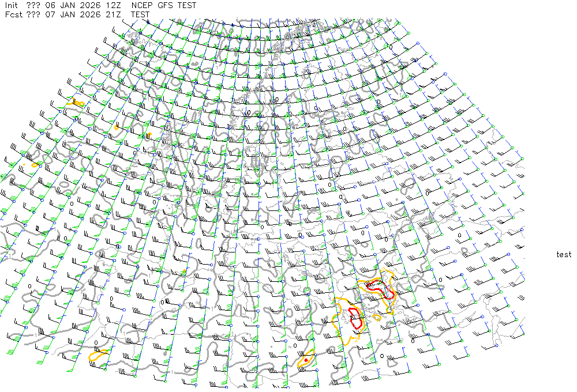The width and height of the screenshot is (577, 392).
Task: Click the "???" placeholder on the Init line
Action: click(x=33, y=5)
